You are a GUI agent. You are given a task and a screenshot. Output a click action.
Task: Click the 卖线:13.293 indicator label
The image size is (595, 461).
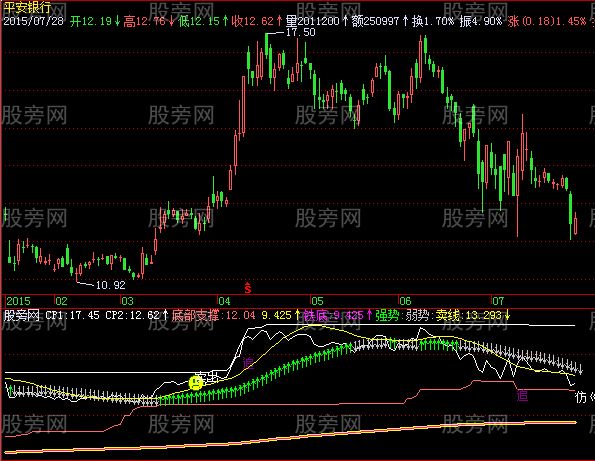point(468,315)
